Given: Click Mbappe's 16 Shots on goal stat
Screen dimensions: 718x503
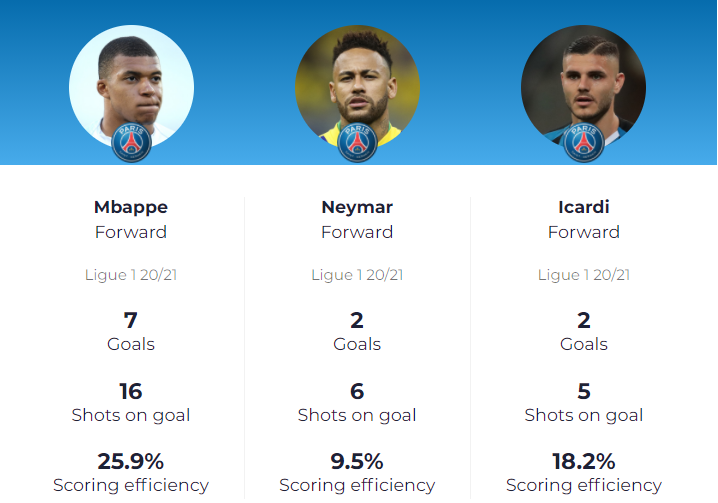Looking at the screenshot, I should 131,403.
